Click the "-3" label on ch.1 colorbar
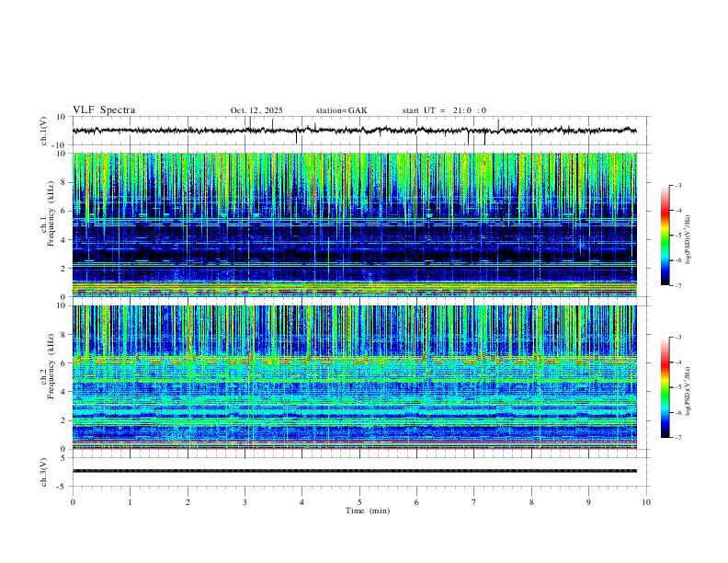728x563 pixels. point(678,185)
